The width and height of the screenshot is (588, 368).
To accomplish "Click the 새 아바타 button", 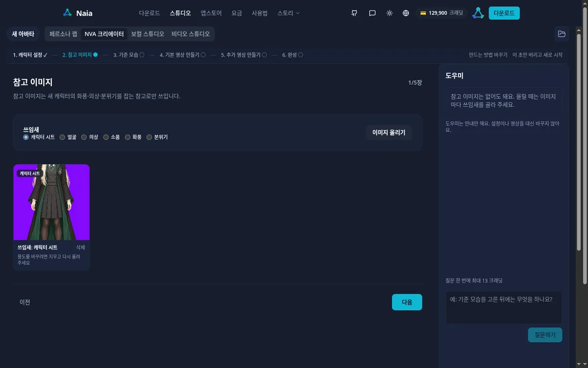I will pyautogui.click(x=23, y=34).
